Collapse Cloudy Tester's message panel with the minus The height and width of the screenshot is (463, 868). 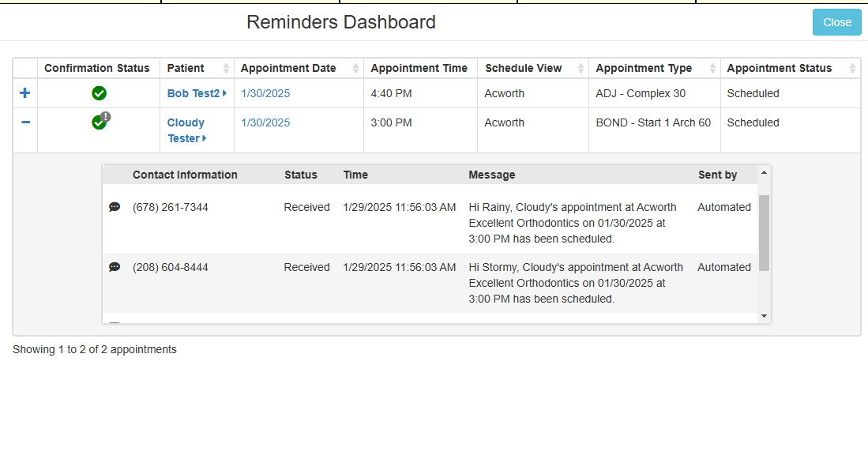pos(24,122)
